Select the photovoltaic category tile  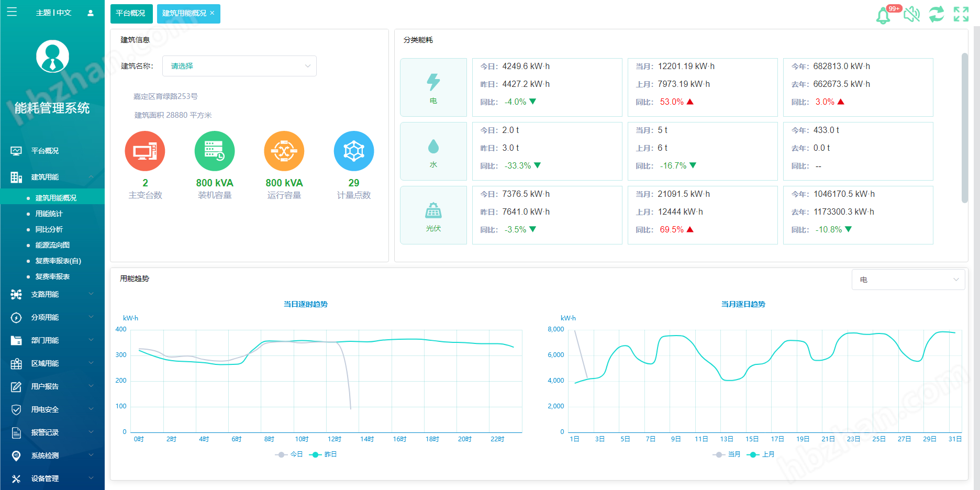pos(433,215)
